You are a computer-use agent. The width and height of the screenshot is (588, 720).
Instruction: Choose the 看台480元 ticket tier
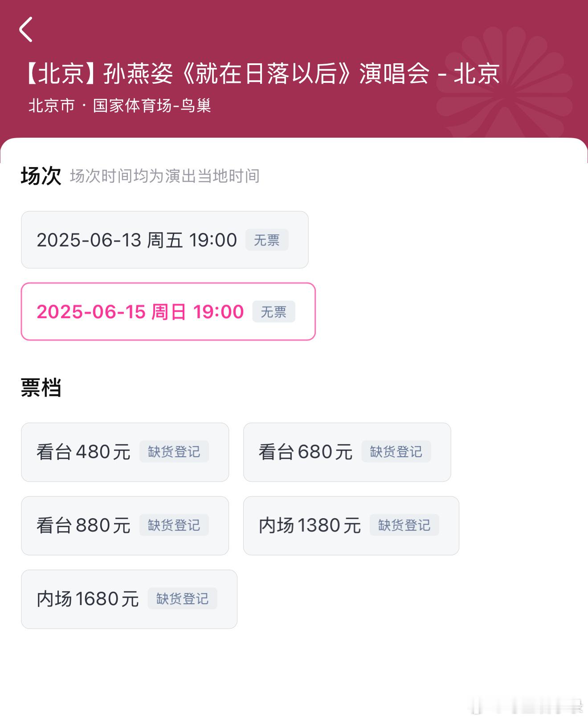coord(125,452)
